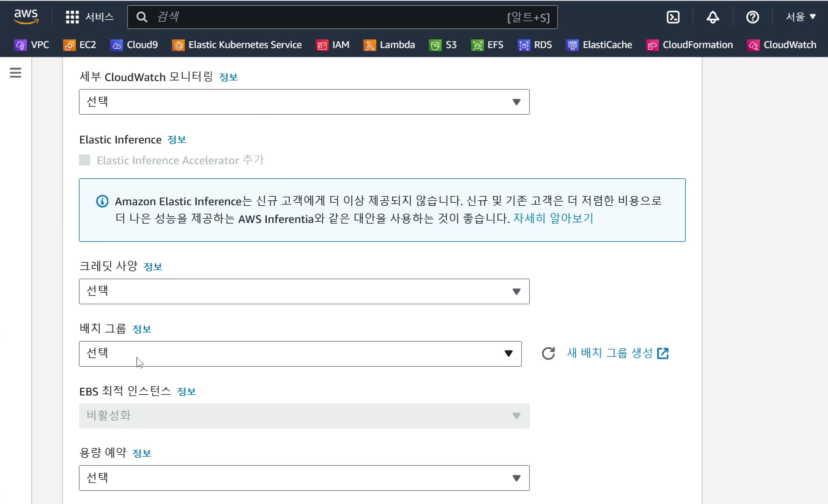Click the AWS logo home icon
This screenshot has width=828, height=504.
point(26,17)
